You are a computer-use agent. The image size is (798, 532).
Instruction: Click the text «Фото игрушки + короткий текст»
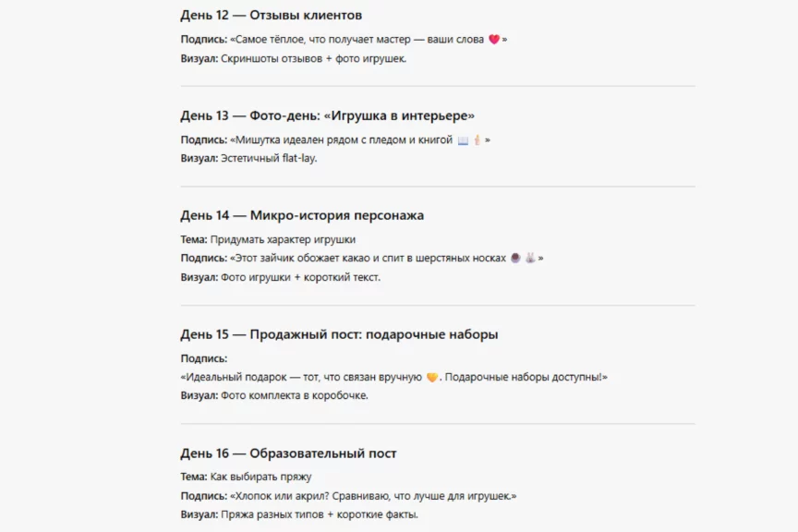coord(300,277)
